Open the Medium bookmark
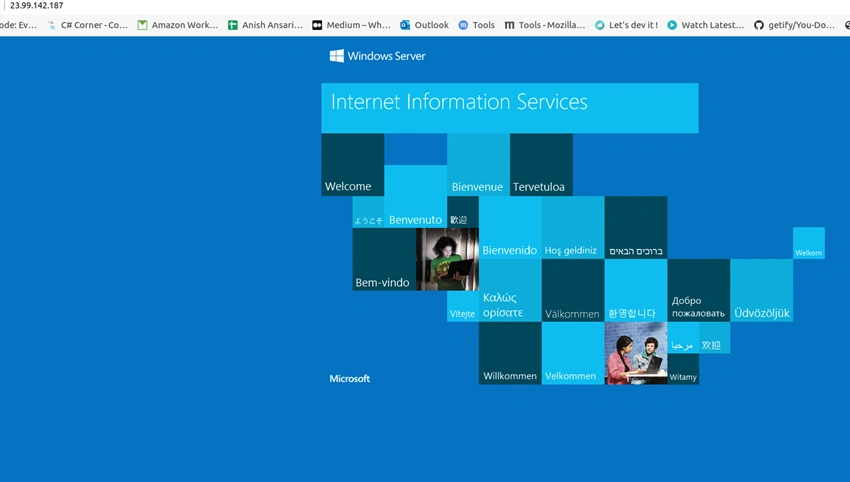Image resolution: width=850 pixels, height=482 pixels. (351, 25)
